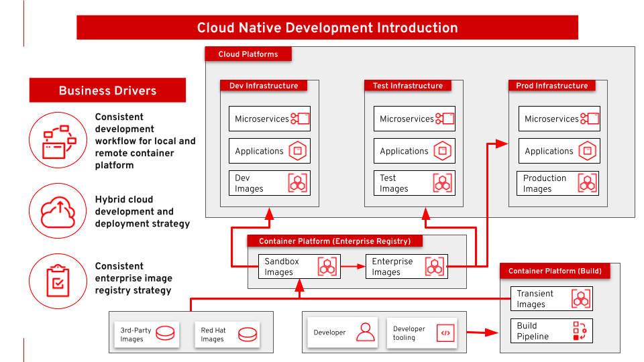This screenshot has width=644, height=362.
Task: Select the Test Infrastructure header
Action: click(407, 86)
